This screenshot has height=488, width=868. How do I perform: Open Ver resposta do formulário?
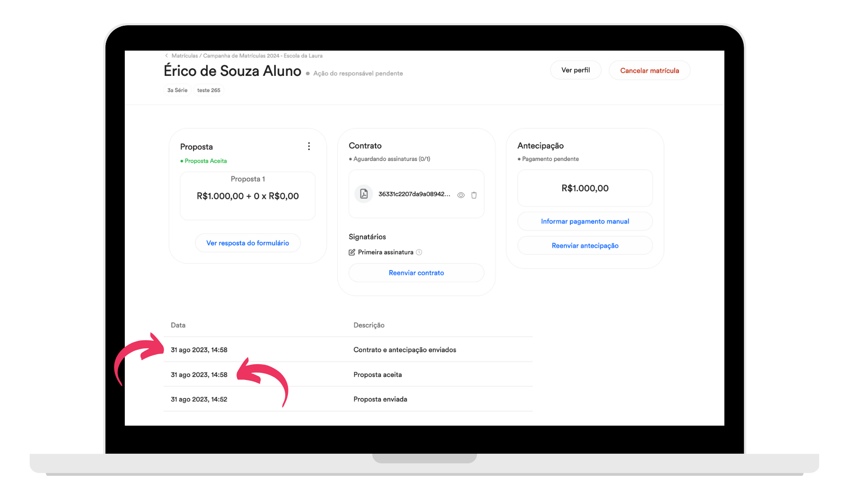pos(248,243)
